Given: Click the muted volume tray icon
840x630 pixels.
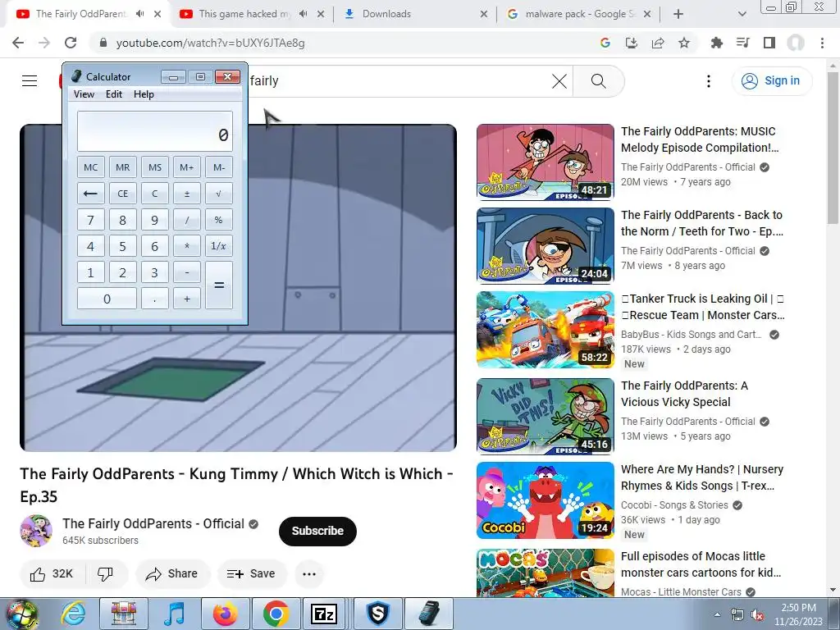Looking at the screenshot, I should click(x=757, y=615).
